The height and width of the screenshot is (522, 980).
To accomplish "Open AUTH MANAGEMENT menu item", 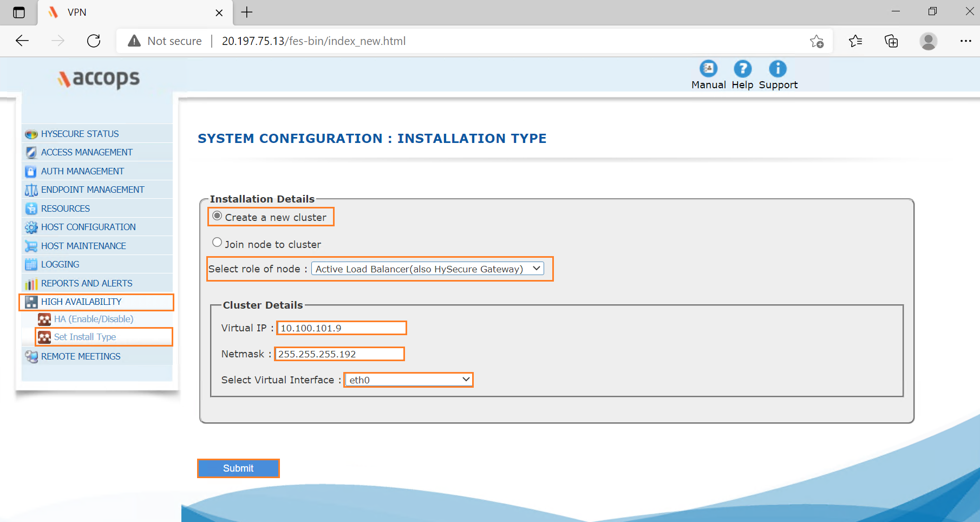I will point(82,171).
